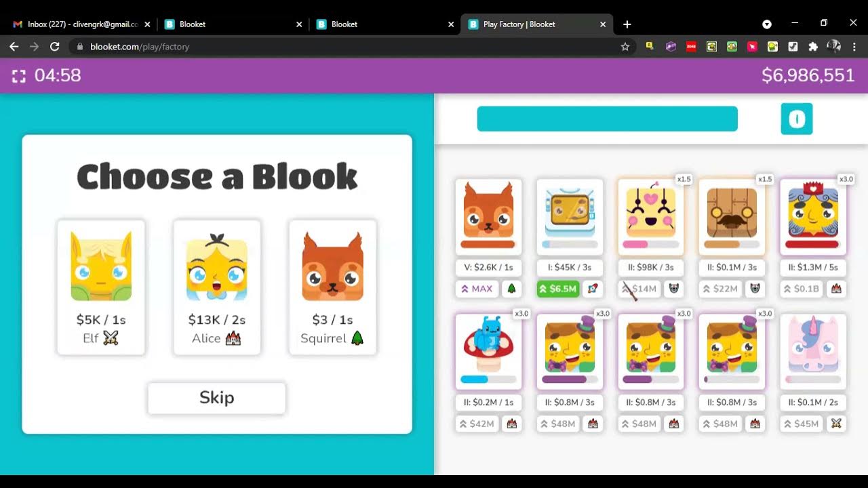Viewport: 868px width, 488px height.
Task: Select the caterpillar on mushroom blook
Action: 488,352
